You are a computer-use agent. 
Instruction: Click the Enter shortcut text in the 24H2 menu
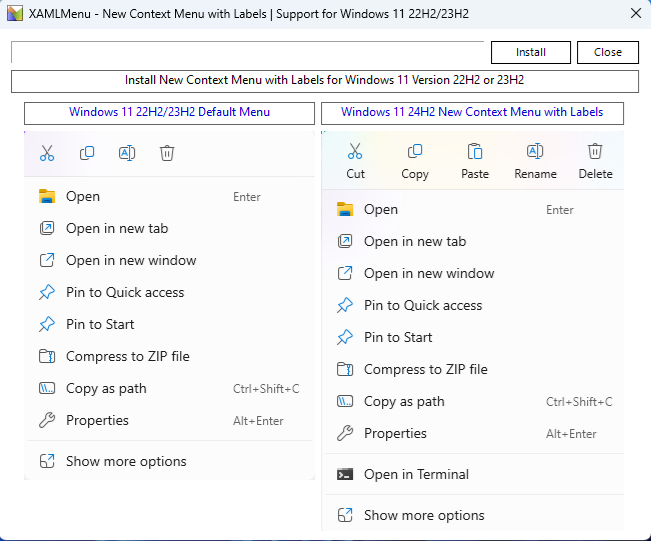[x=560, y=210]
